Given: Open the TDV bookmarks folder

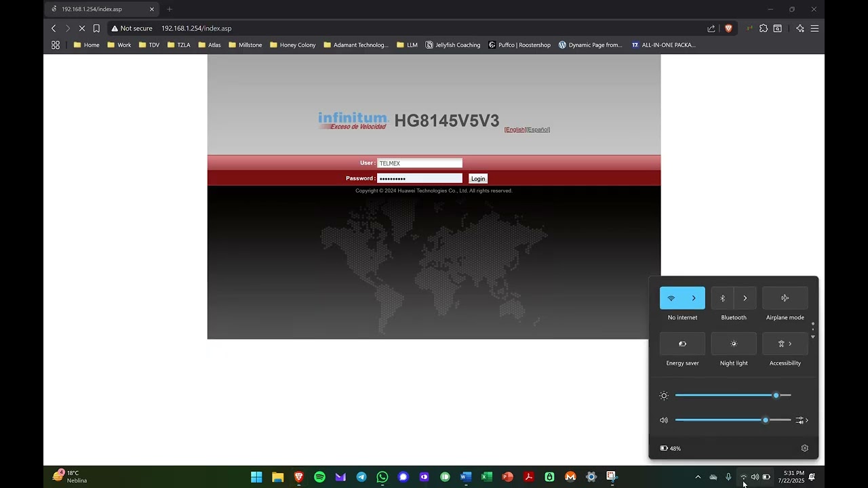Looking at the screenshot, I should tap(149, 45).
